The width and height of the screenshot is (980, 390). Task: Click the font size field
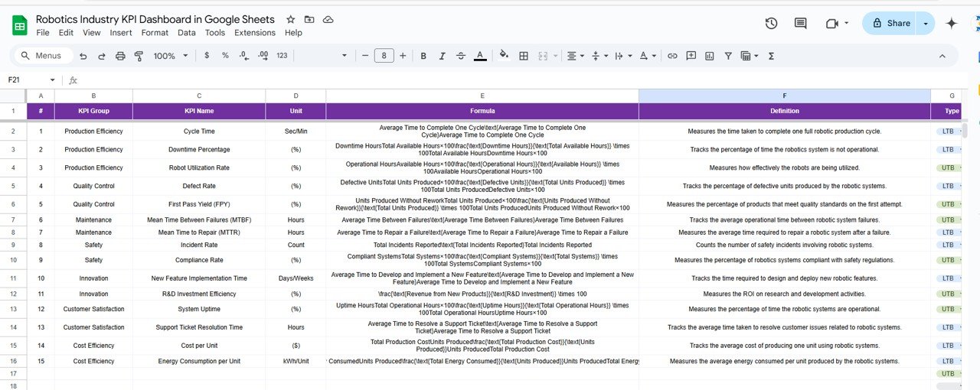[384, 56]
